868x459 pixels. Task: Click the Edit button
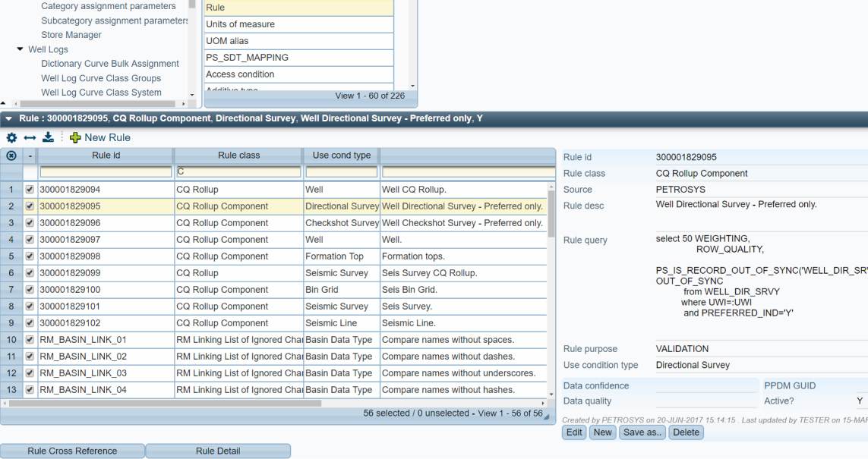click(574, 432)
